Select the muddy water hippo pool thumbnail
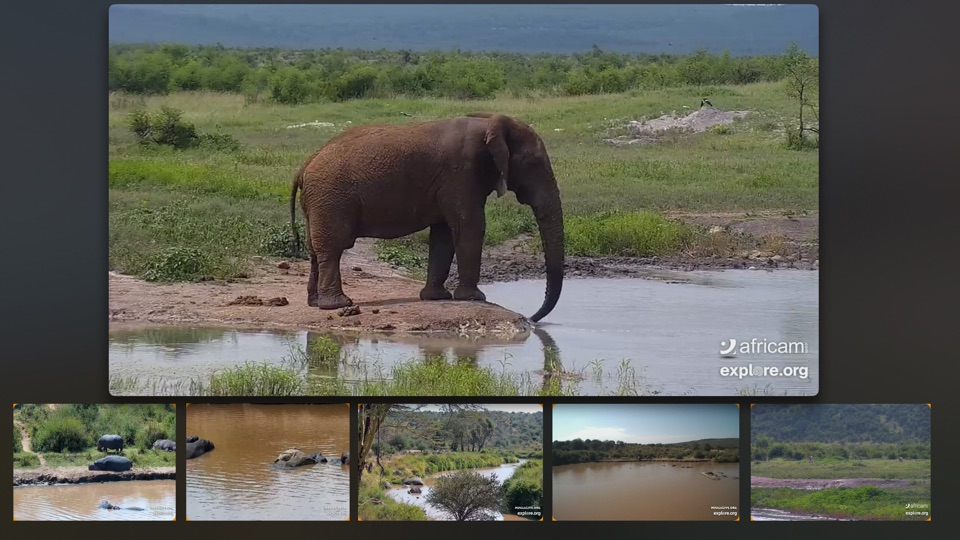The image size is (960, 540). coord(268,462)
